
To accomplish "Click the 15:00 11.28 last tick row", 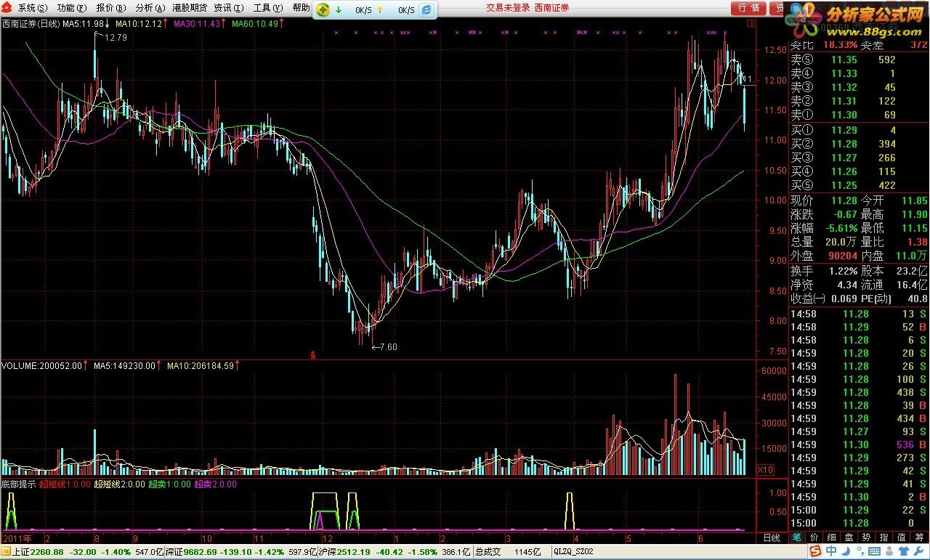I will (x=858, y=523).
